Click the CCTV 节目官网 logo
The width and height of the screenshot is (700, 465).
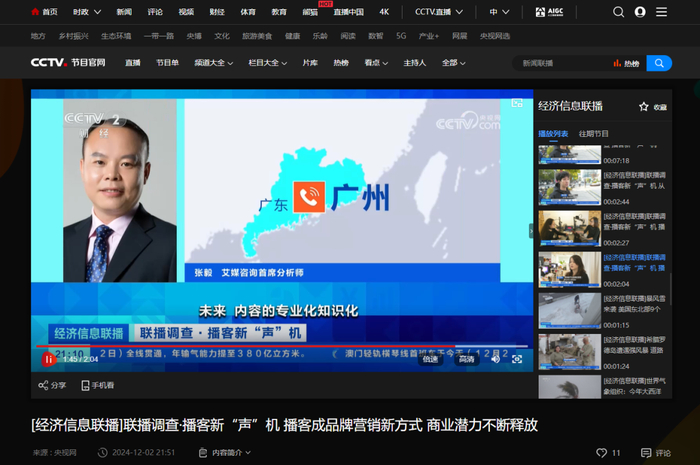coord(68,62)
